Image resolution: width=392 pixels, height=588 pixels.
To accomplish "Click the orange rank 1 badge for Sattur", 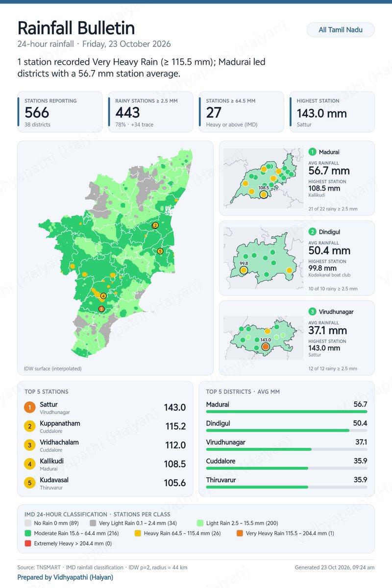I will (x=30, y=408).
